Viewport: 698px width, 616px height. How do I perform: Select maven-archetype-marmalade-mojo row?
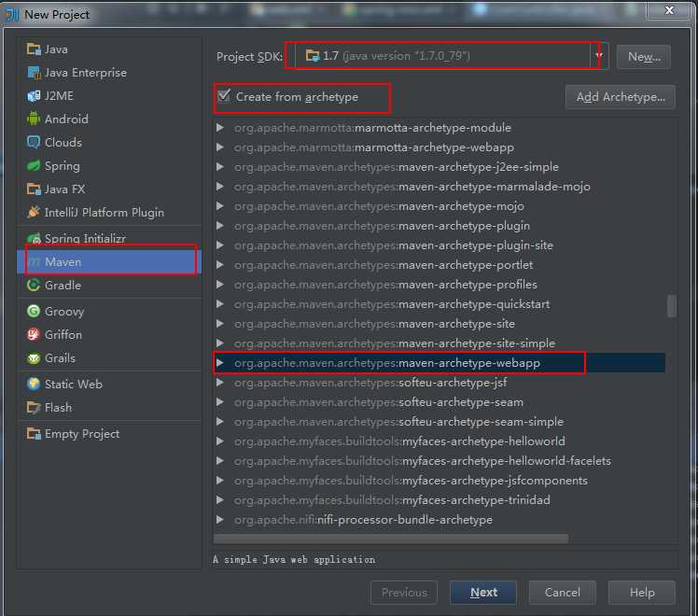click(440, 187)
